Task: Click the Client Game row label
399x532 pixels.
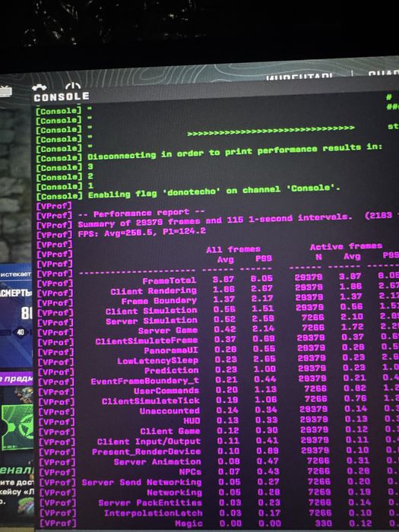Action: 170,431
